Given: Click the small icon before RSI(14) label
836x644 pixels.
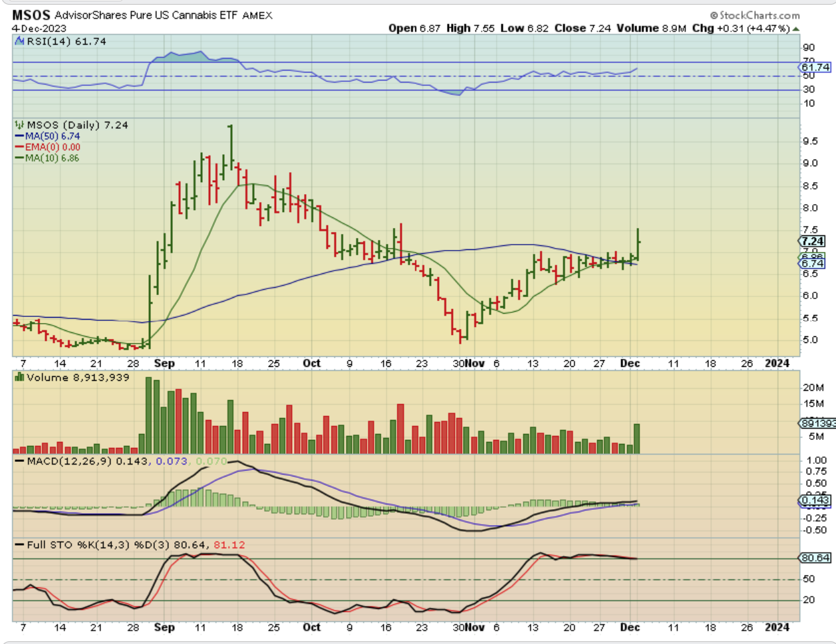Looking at the screenshot, I should coord(20,41).
